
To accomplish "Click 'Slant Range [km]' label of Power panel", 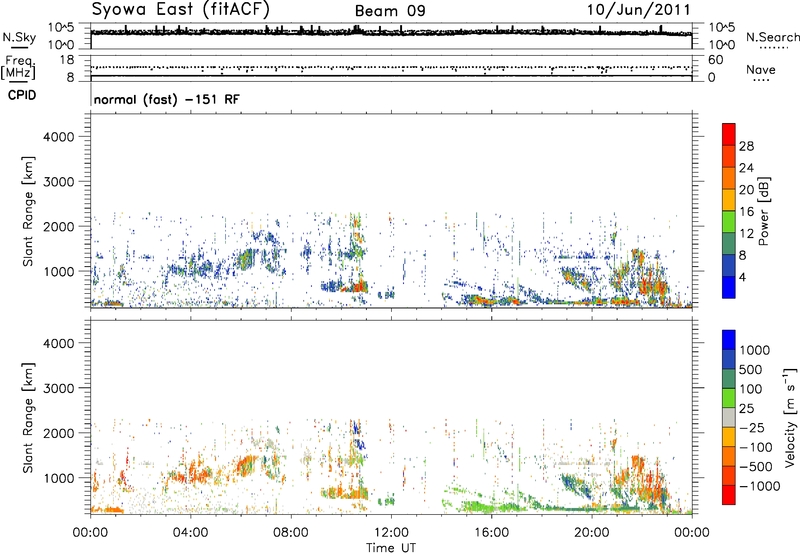I will click(28, 211).
